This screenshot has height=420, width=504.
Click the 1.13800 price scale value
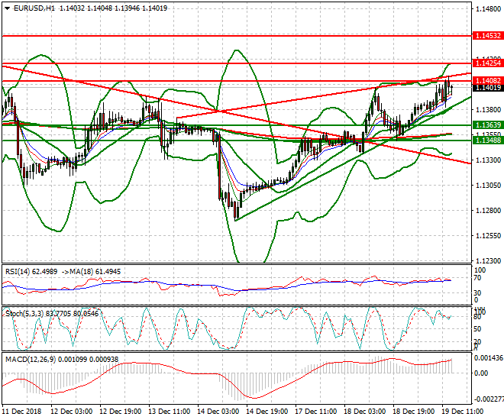(x=488, y=109)
